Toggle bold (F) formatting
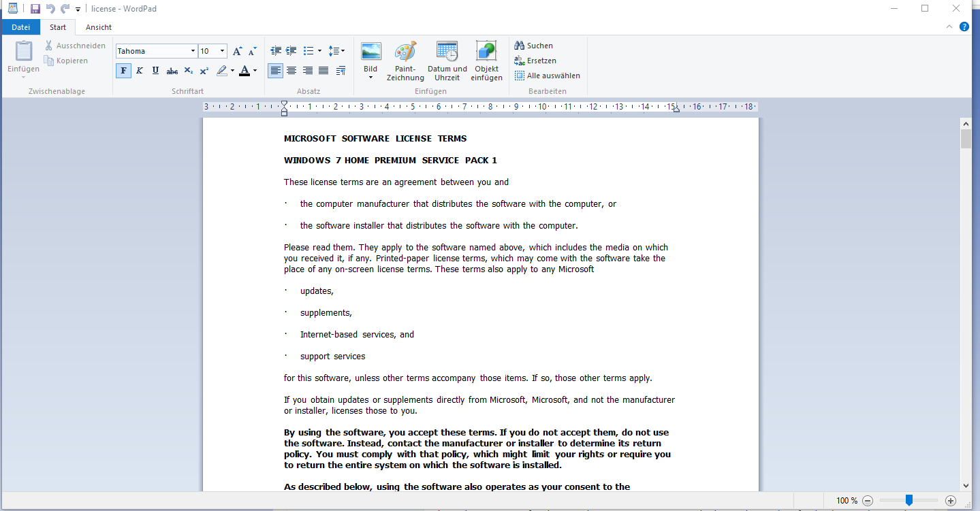 click(x=123, y=71)
